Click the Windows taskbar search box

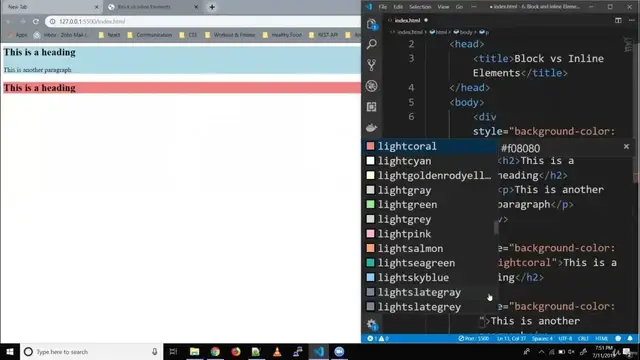click(x=91, y=352)
